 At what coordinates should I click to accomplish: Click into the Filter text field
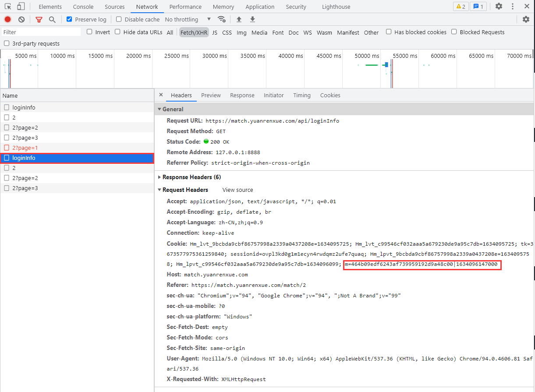click(41, 32)
